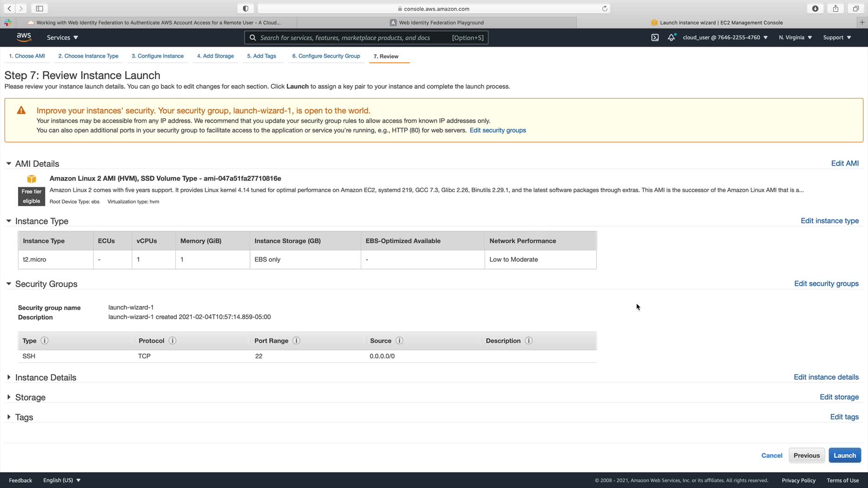The width and height of the screenshot is (868, 488).
Task: Click the pinned Slack tab icon
Action: click(x=8, y=22)
